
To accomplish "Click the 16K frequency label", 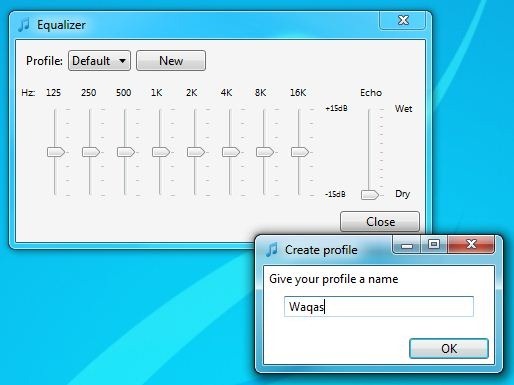I will pos(298,93).
